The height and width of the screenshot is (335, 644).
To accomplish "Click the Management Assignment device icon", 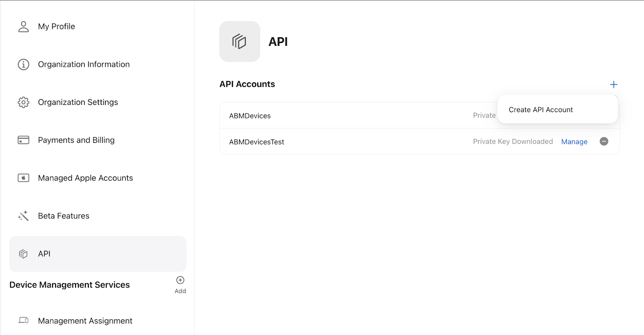I will 23,321.
